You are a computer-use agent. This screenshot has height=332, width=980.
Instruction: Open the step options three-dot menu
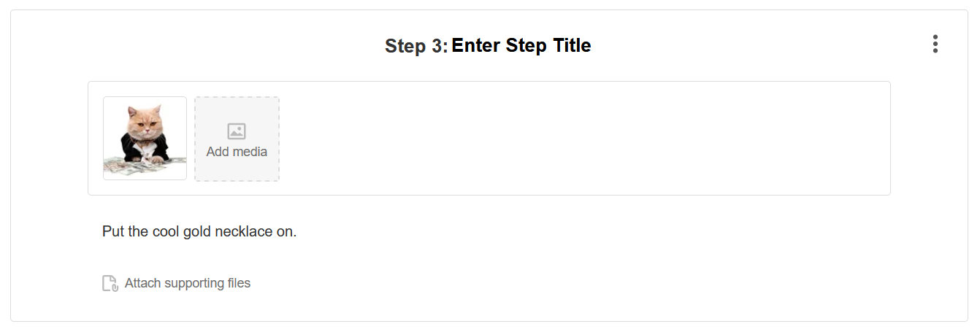(x=935, y=45)
